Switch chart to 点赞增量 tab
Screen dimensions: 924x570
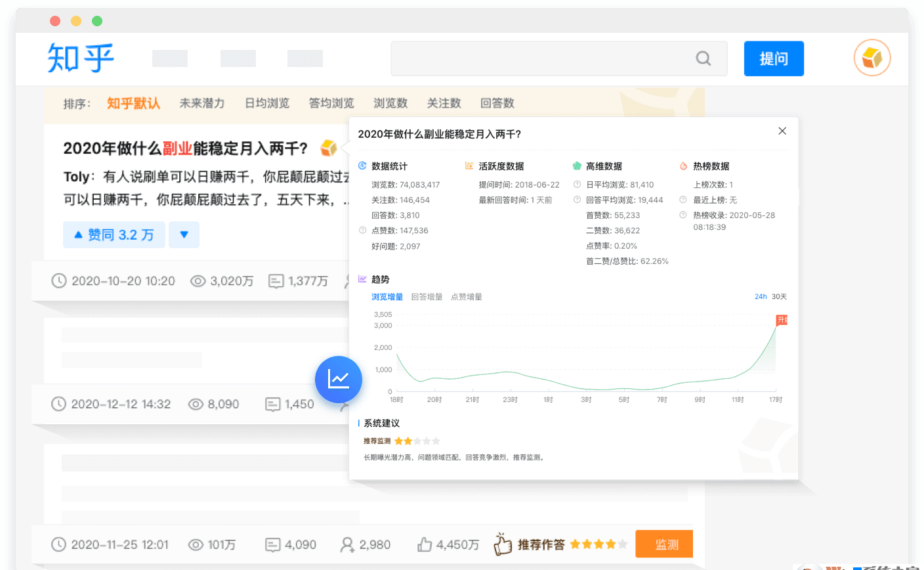pos(467,297)
